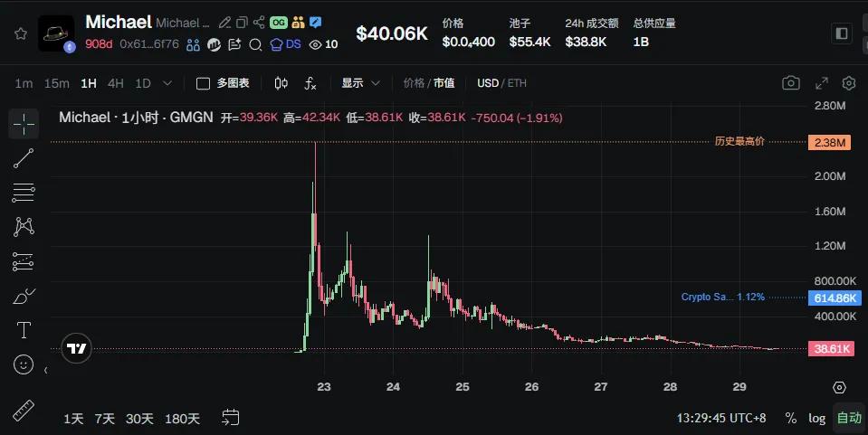Viewport: 868px width, 435px height.
Task: Toggle percent scale % button
Action: pos(790,419)
